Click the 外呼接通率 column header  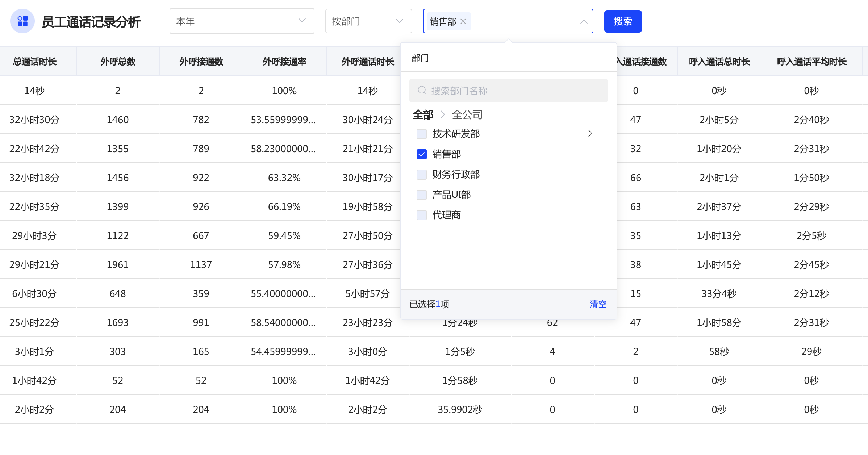(x=284, y=62)
